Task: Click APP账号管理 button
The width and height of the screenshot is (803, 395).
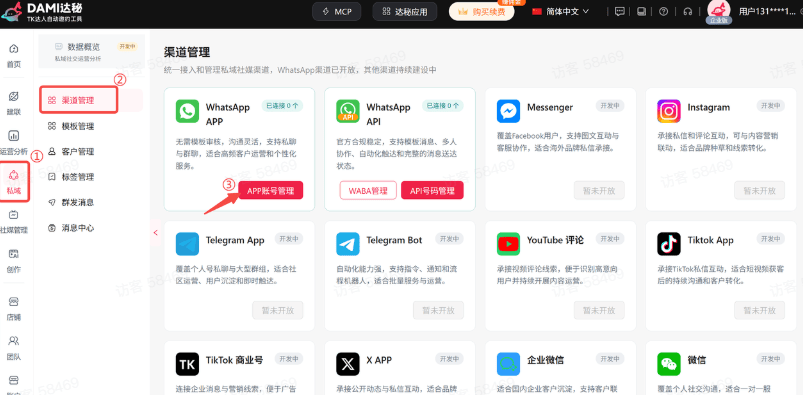Action: click(271, 191)
